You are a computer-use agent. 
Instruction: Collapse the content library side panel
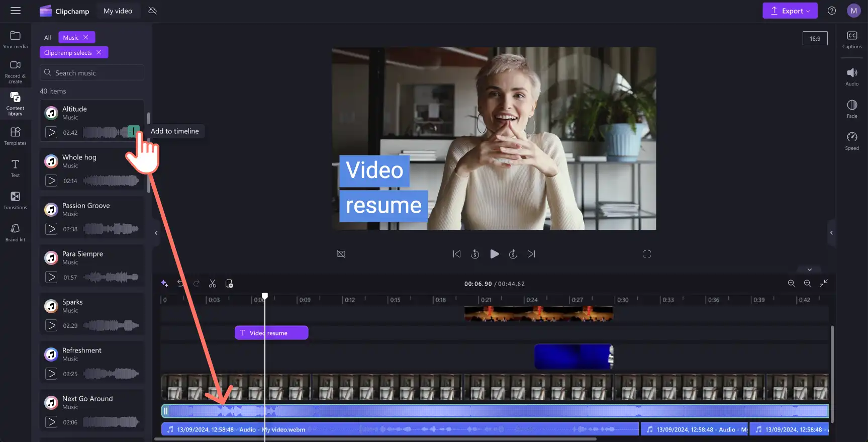pos(156,233)
